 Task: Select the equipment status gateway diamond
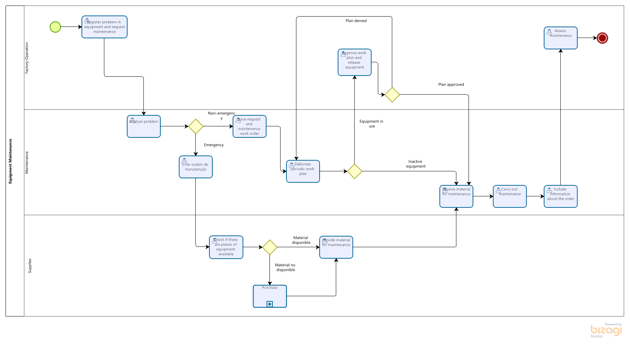click(355, 171)
